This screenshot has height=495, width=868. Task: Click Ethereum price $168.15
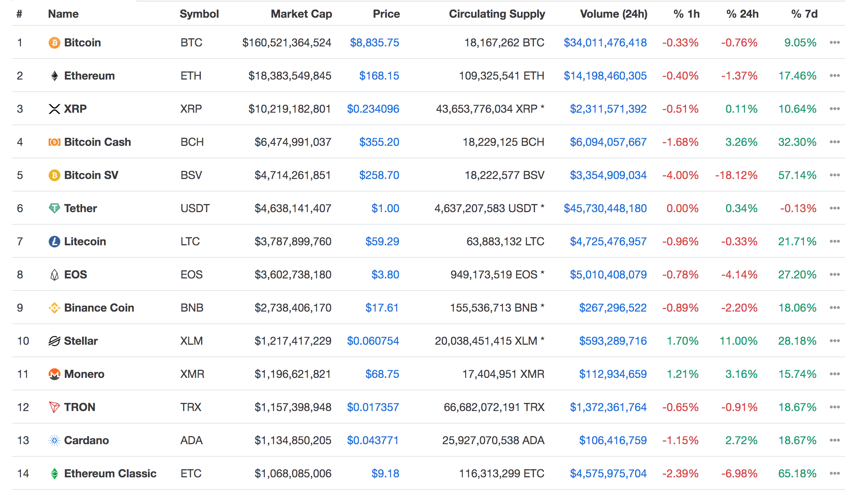coord(379,76)
